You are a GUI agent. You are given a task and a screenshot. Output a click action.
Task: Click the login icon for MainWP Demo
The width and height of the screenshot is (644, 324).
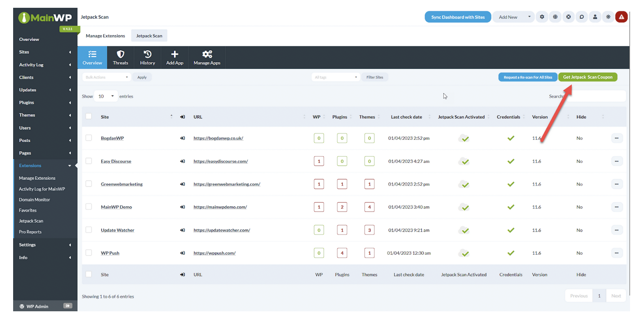(x=183, y=207)
